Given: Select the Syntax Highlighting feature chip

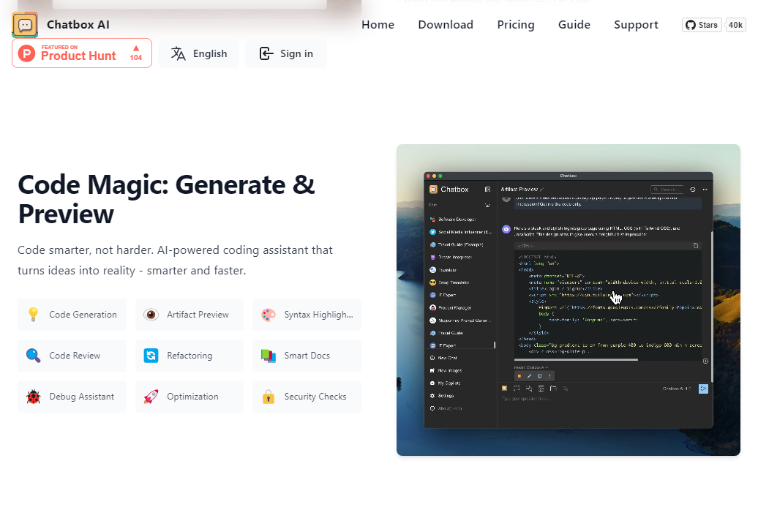Looking at the screenshot, I should point(307,315).
